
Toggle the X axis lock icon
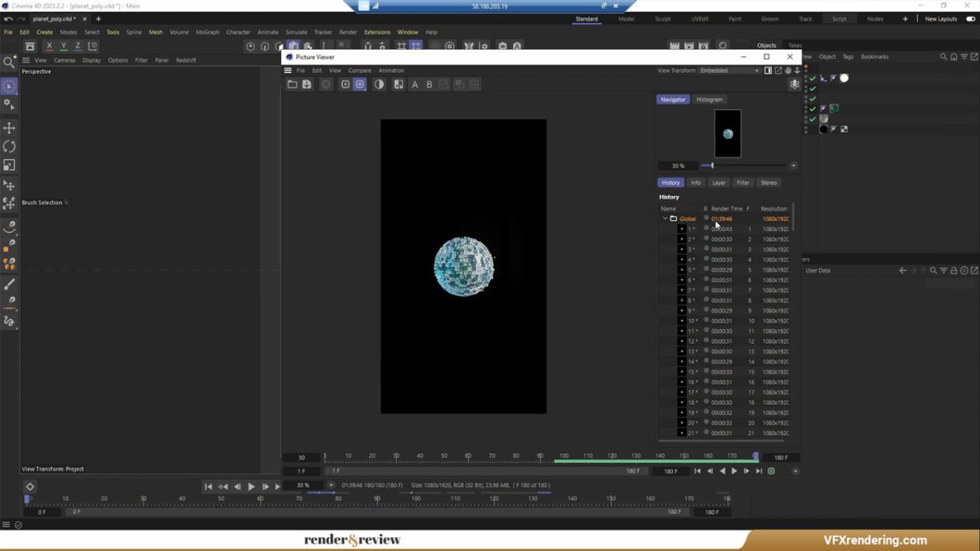[x=49, y=47]
